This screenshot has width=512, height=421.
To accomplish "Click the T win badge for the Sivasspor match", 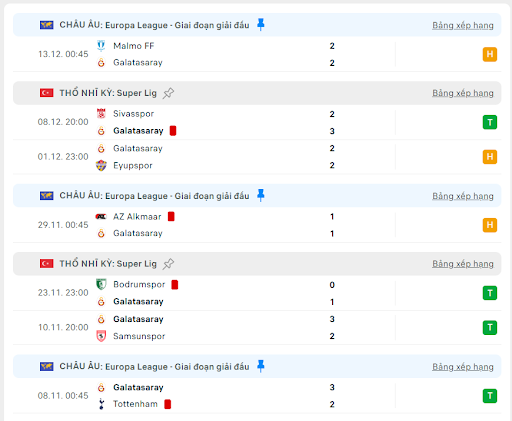I will 490,122.
